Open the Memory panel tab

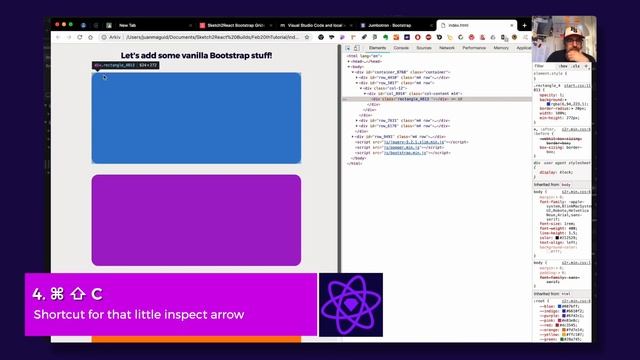pos(501,48)
